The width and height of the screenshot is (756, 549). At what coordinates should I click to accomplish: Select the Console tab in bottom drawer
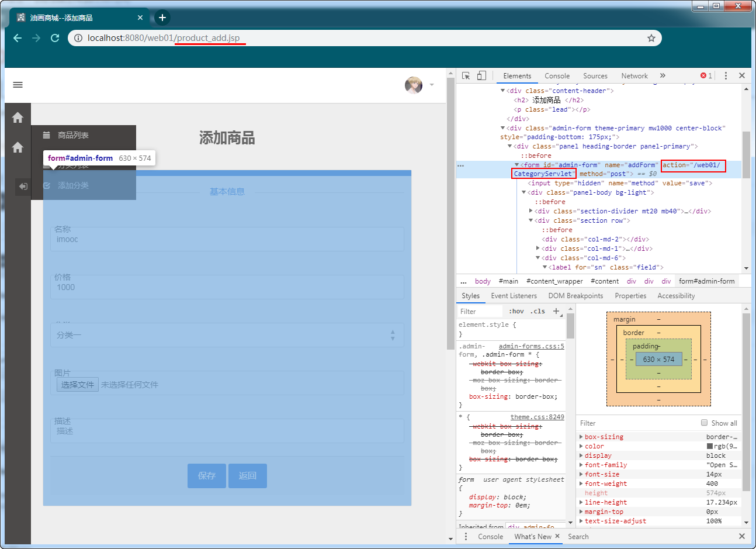(490, 537)
